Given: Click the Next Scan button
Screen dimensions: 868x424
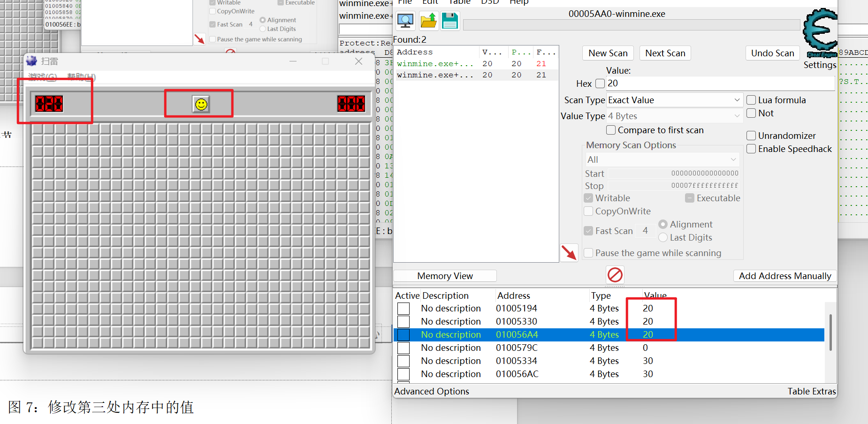Looking at the screenshot, I should [665, 53].
